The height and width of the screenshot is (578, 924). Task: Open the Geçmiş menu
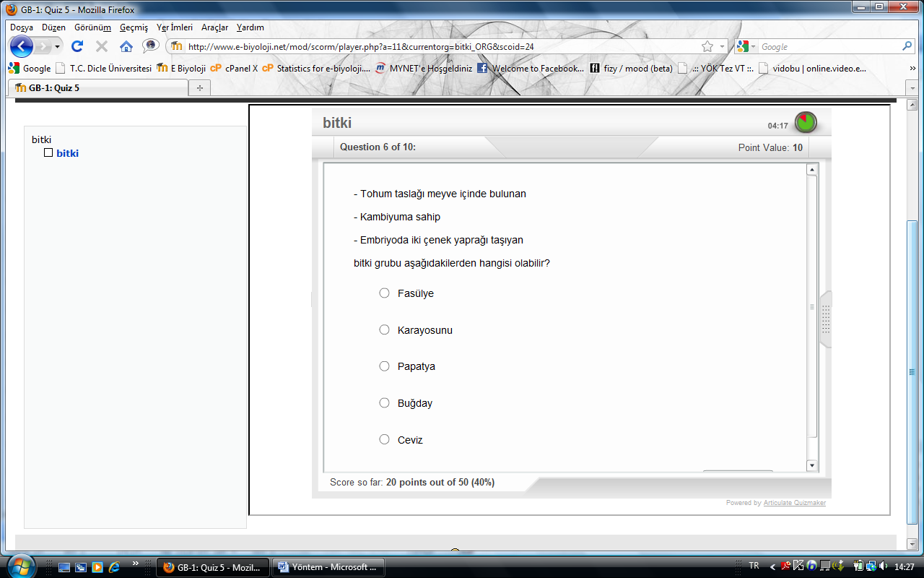[134, 27]
